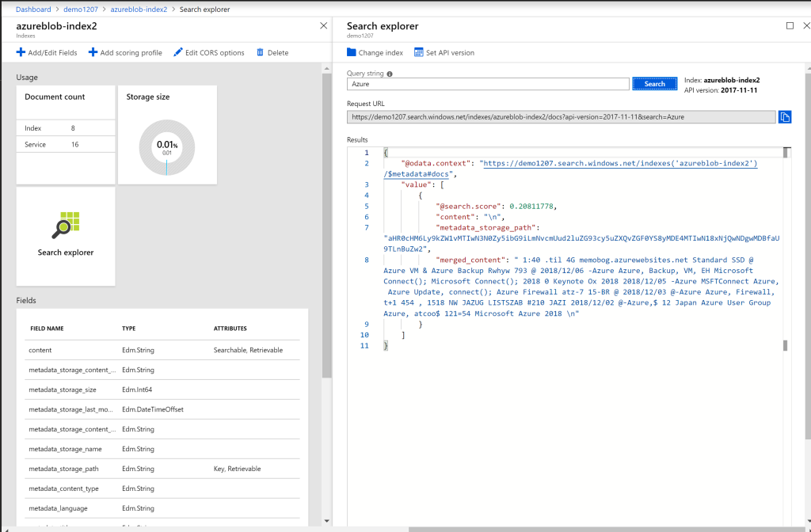Click the Delete label in the index toolbar
This screenshot has width=811, height=532.
click(x=278, y=53)
